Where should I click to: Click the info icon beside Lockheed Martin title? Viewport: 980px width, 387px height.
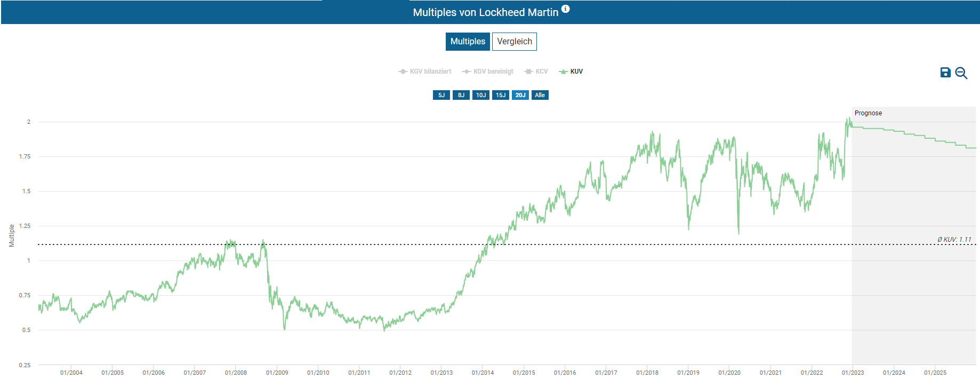[x=566, y=9]
